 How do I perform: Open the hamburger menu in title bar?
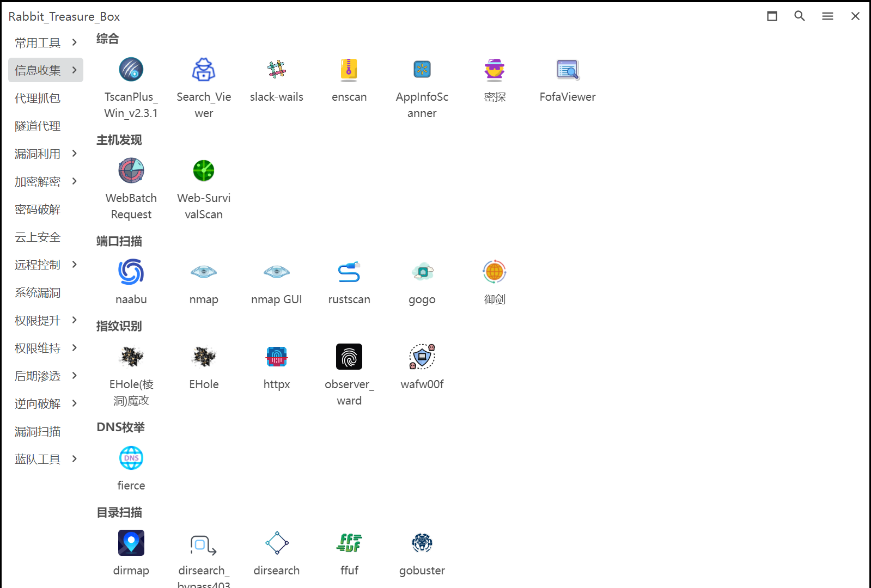(x=827, y=16)
